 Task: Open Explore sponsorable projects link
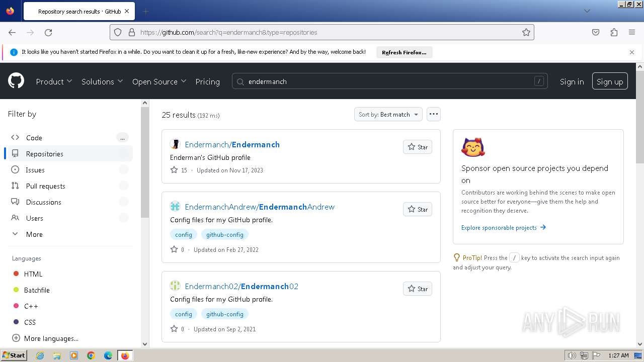point(504,227)
